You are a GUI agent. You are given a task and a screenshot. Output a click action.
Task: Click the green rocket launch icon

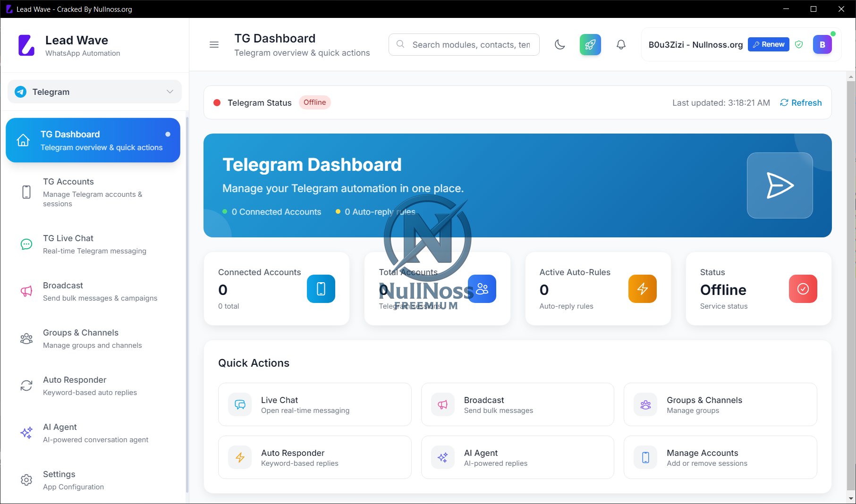pos(590,45)
